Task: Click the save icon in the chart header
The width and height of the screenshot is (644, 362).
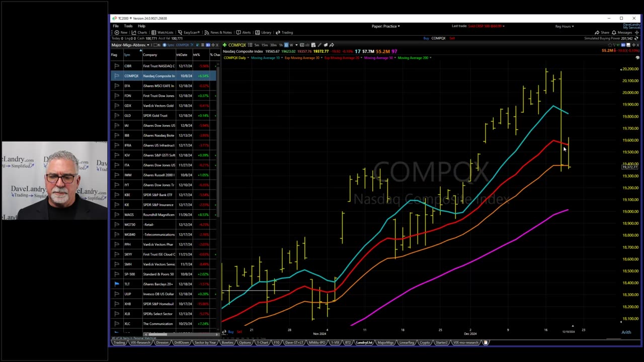Action: click(628, 45)
